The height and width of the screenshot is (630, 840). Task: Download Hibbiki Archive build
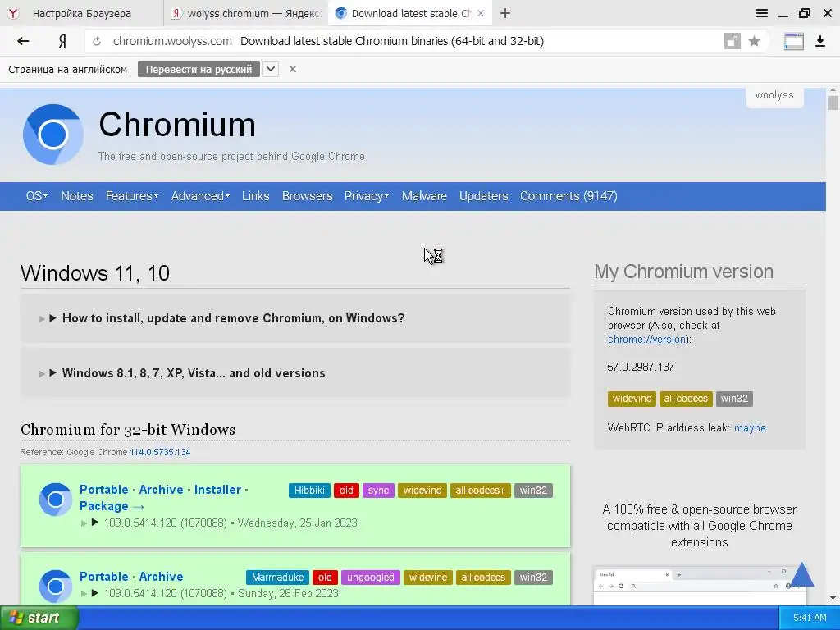coord(162,490)
